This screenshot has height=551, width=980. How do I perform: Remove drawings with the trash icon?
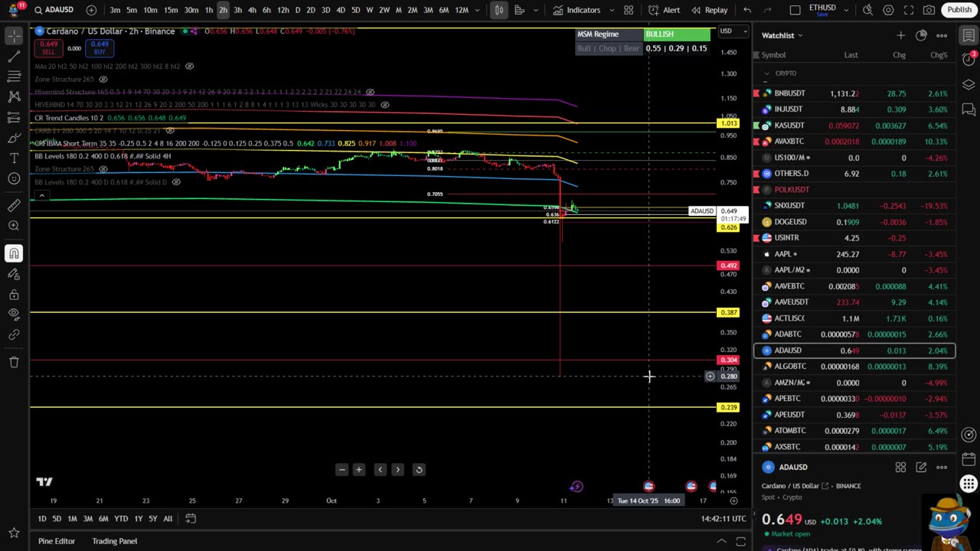click(14, 362)
